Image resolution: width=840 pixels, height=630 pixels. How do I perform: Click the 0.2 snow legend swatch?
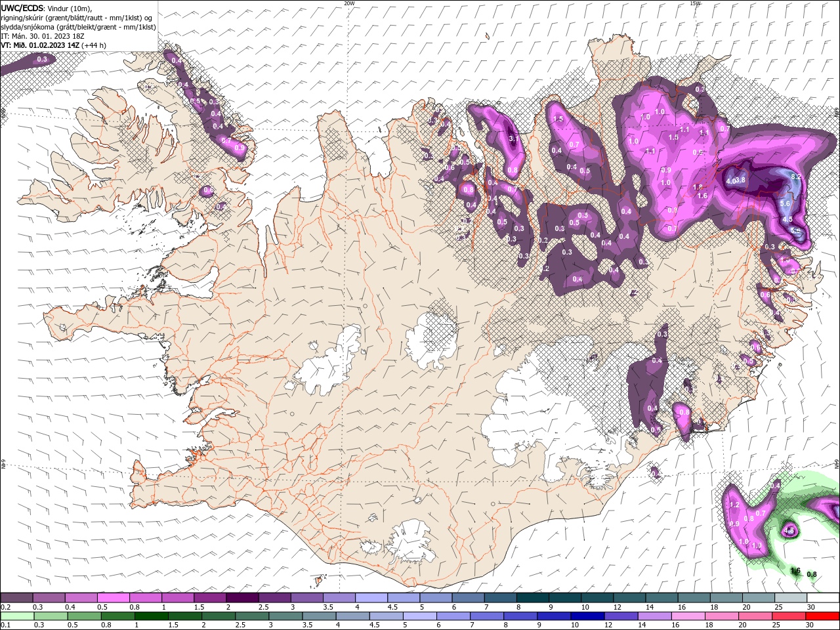[16, 598]
